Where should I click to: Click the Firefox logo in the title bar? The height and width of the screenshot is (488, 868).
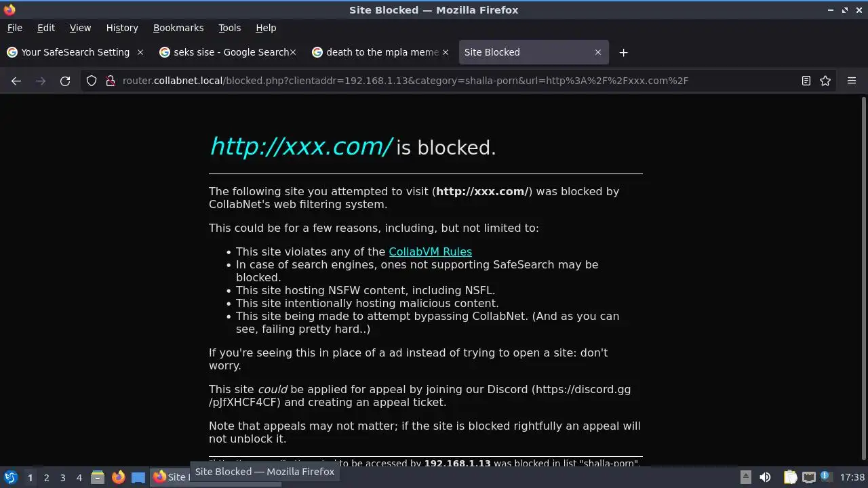pos(9,9)
